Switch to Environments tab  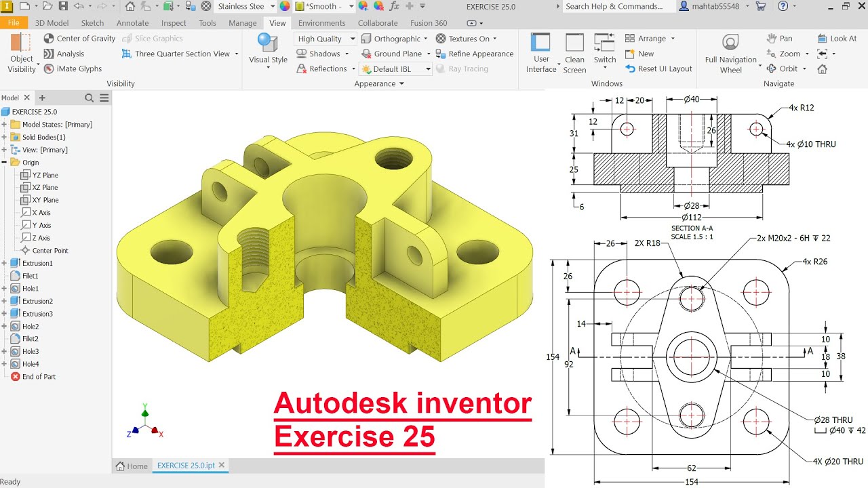321,23
